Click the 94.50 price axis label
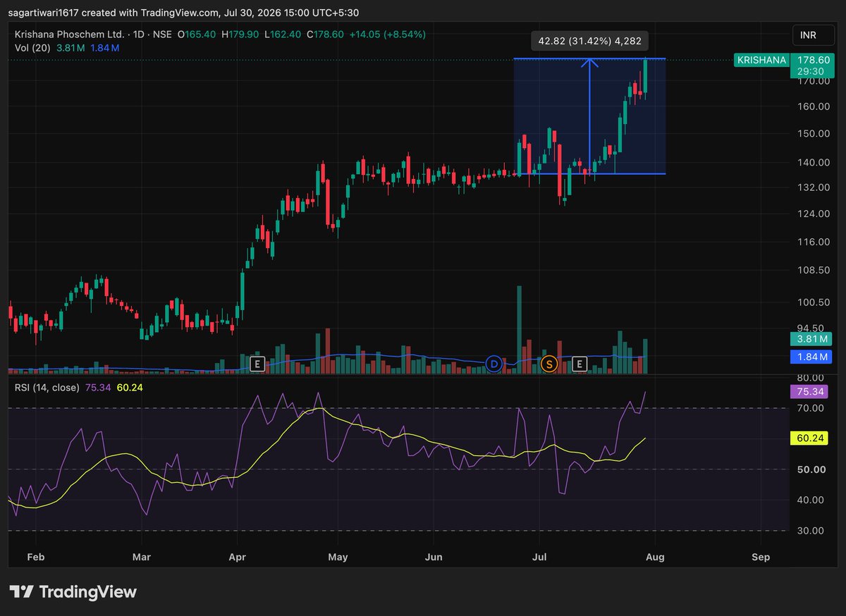 point(809,328)
